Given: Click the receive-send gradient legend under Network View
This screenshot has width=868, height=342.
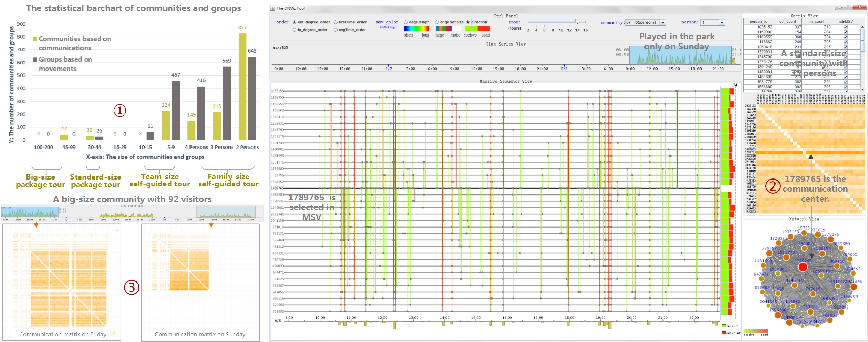Looking at the screenshot, I should pos(756,331).
